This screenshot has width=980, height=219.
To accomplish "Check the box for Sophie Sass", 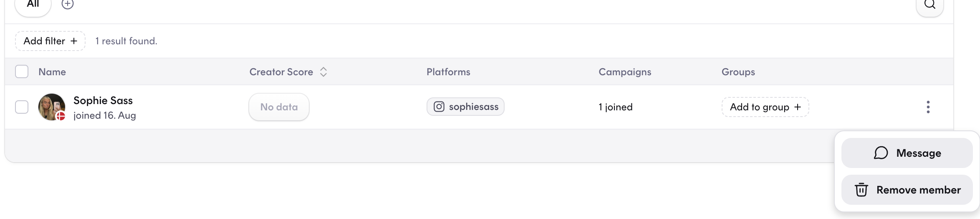I will (22, 107).
